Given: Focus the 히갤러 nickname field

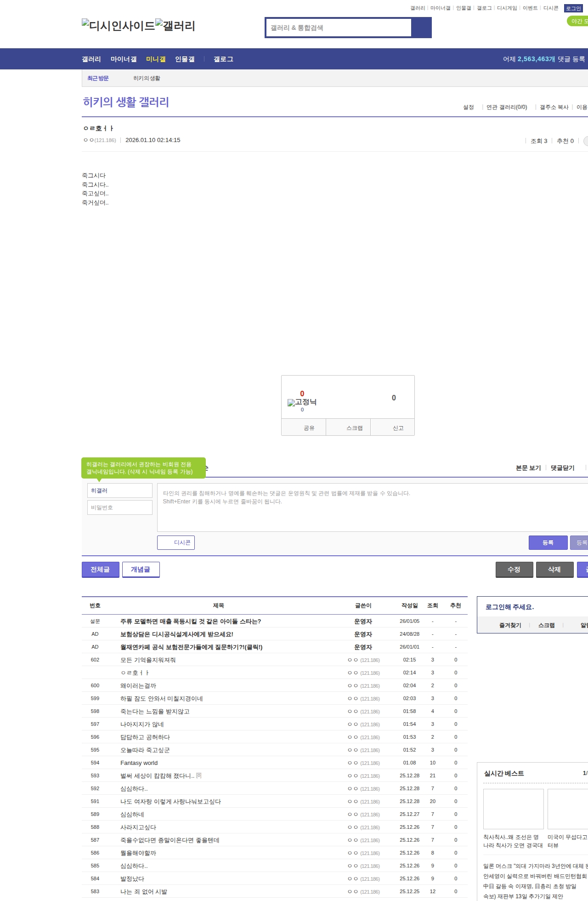Looking at the screenshot, I should 120,490.
